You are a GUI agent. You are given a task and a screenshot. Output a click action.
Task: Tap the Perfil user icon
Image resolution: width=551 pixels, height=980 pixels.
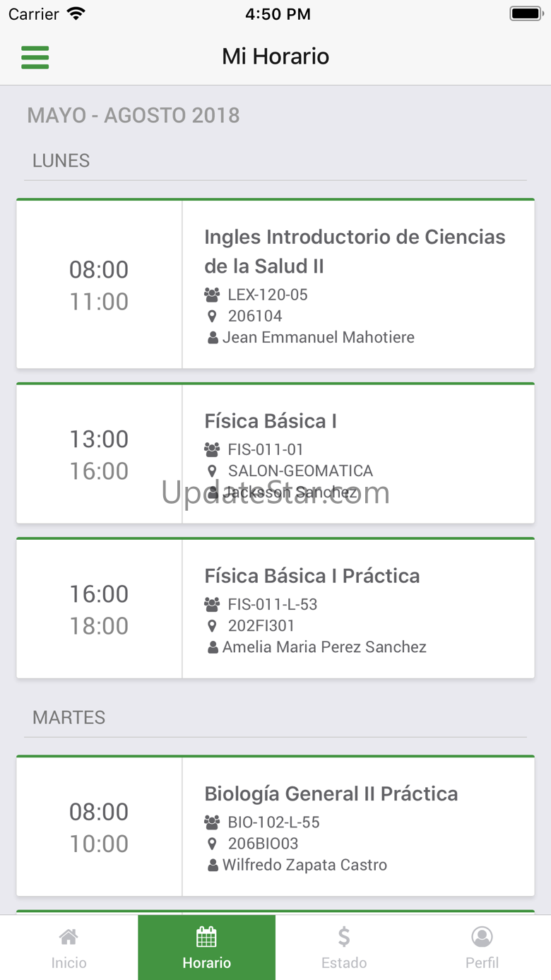click(482, 937)
